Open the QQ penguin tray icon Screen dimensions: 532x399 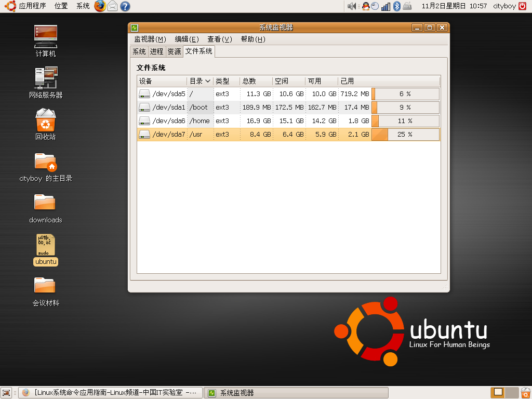[x=365, y=6]
